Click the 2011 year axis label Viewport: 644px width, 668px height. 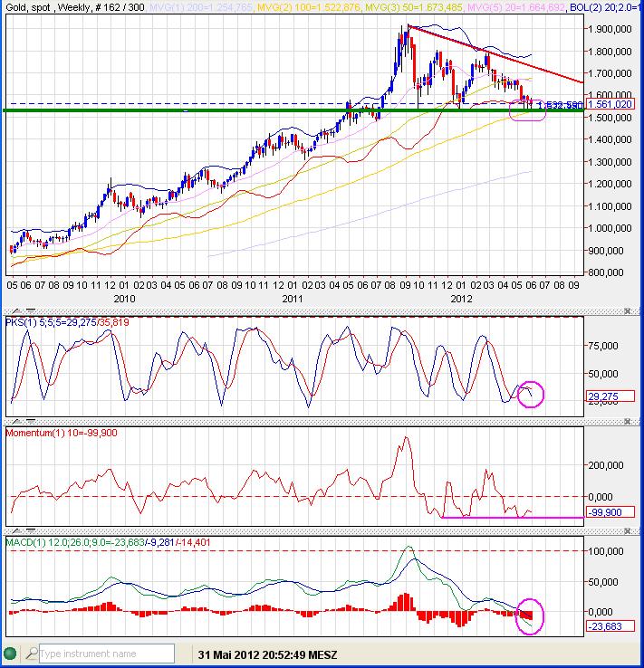pos(293,299)
